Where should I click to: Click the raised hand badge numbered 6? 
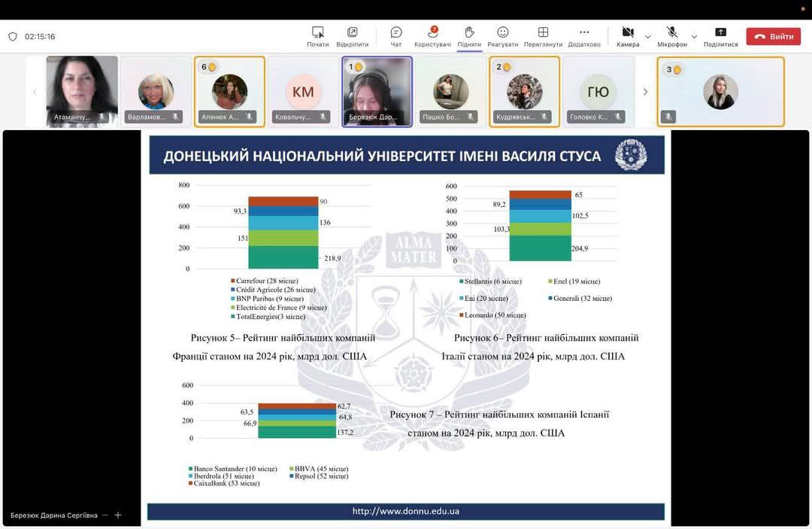click(x=209, y=67)
